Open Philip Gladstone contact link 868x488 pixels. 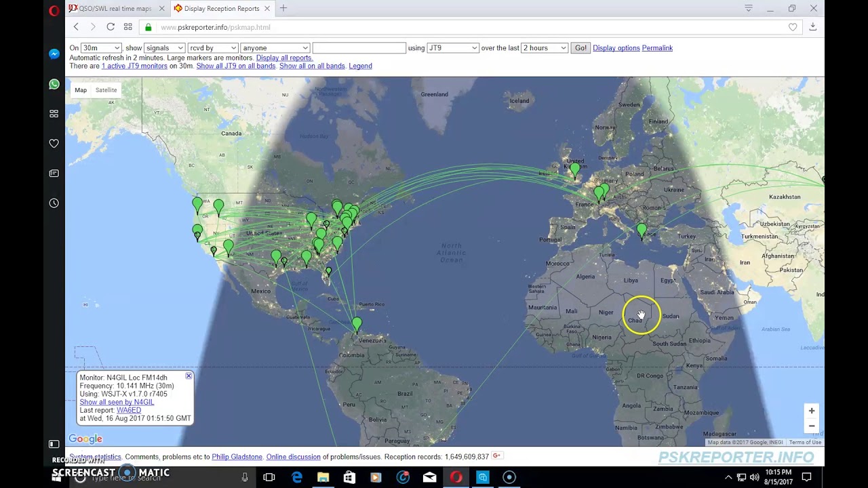(x=237, y=457)
